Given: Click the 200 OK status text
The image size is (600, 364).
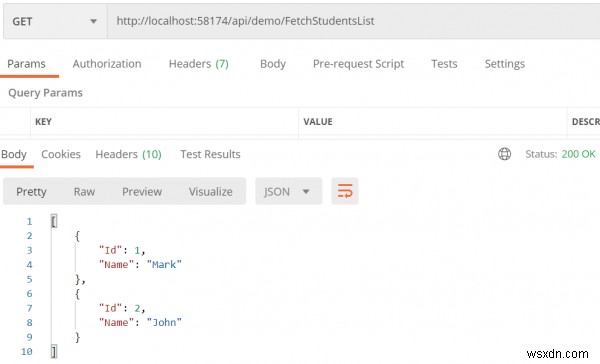Looking at the screenshot, I should coord(578,154).
